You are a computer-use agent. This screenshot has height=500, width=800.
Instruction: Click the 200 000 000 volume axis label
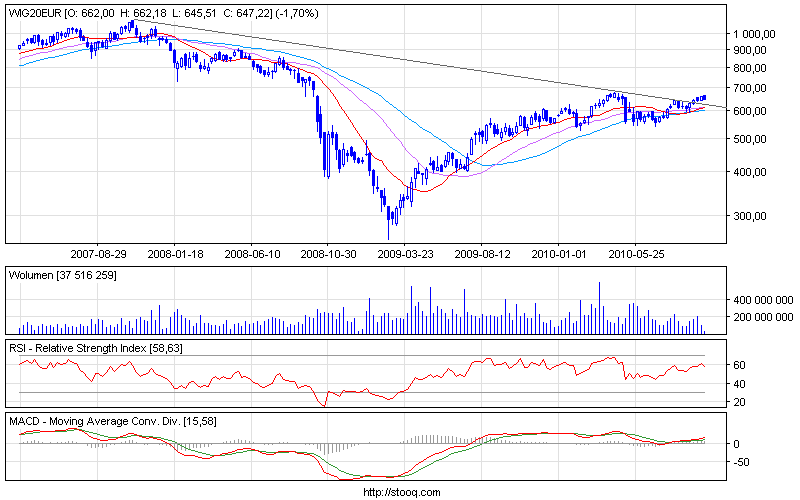click(763, 317)
